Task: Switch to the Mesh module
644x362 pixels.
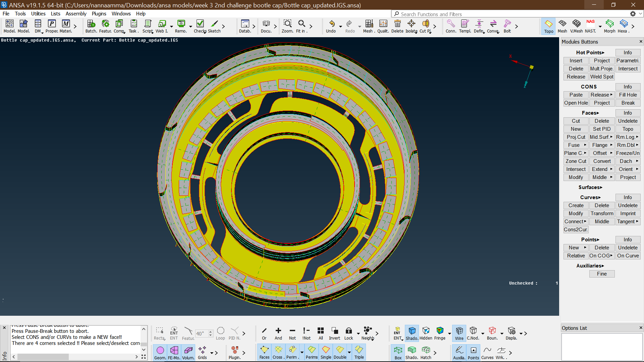Action: click(562, 26)
